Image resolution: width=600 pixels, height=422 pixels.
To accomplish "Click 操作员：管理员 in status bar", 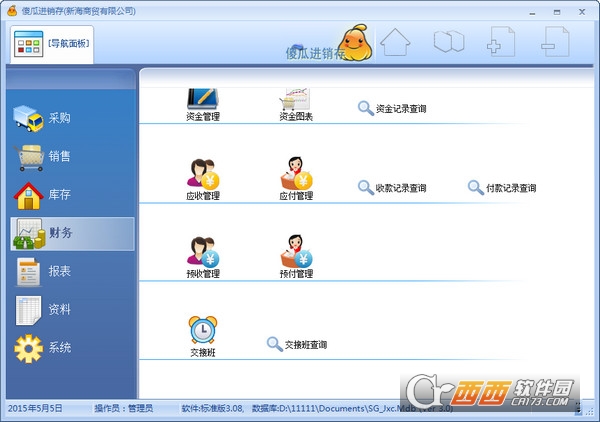I will coord(124,408).
